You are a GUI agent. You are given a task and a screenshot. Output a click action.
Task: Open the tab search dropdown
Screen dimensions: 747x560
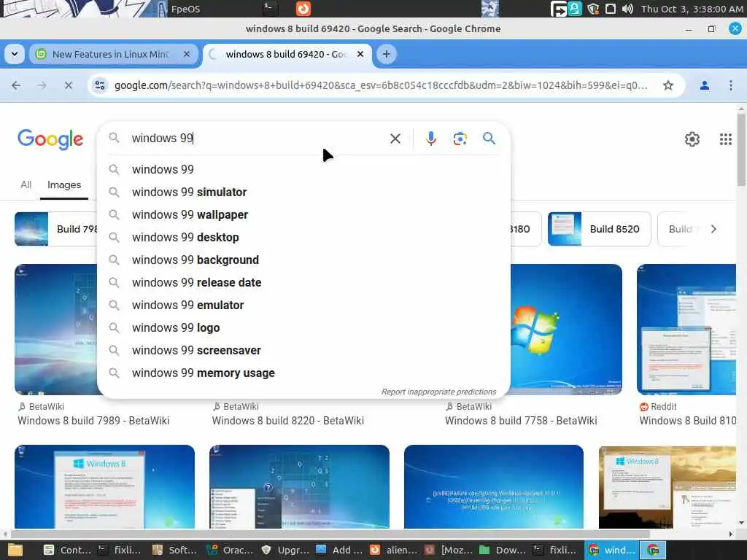click(15, 54)
